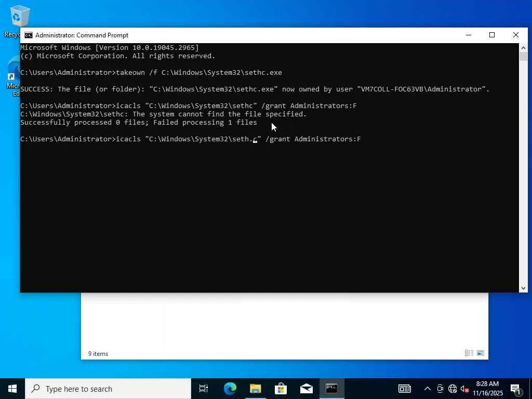
Task: Minimize the Command Prompt window
Action: pyautogui.click(x=469, y=35)
